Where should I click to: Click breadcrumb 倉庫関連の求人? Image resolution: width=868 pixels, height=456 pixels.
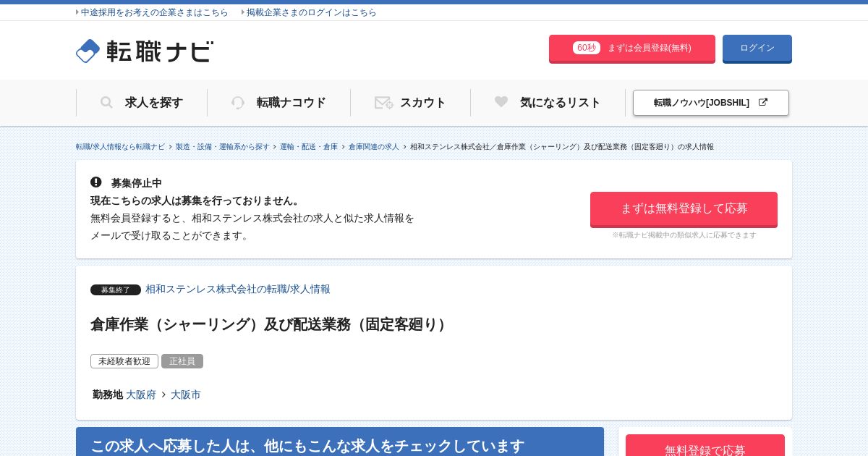374,147
